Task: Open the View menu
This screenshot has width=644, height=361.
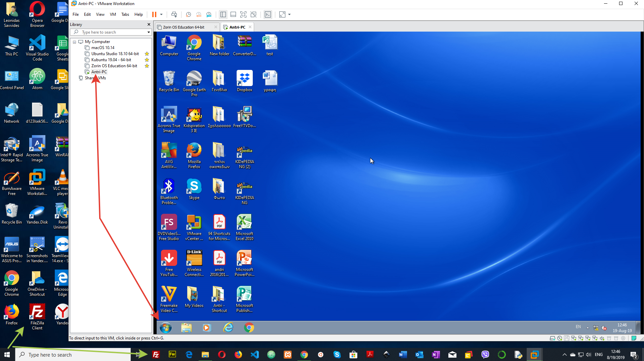Action: pos(100,14)
